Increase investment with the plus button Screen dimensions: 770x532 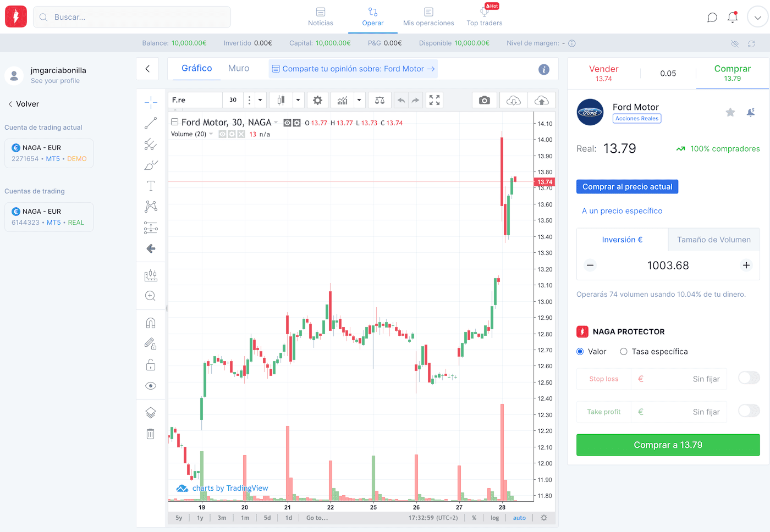tap(746, 265)
